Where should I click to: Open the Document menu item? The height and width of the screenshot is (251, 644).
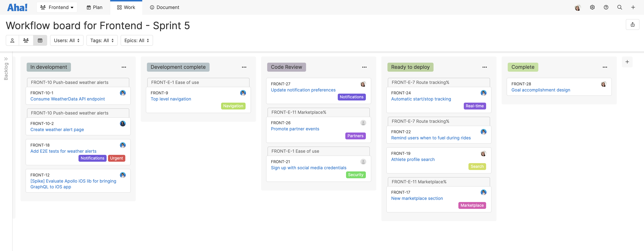coord(164,7)
